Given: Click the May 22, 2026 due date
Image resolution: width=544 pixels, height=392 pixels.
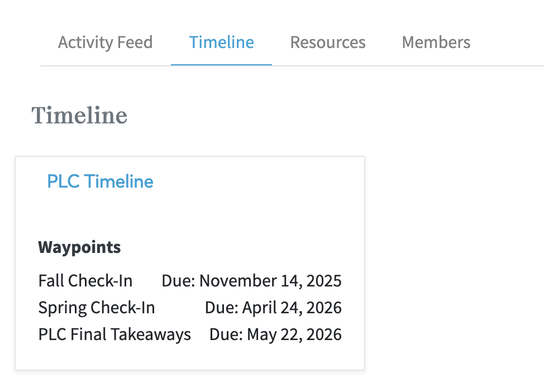Looking at the screenshot, I should (x=293, y=334).
